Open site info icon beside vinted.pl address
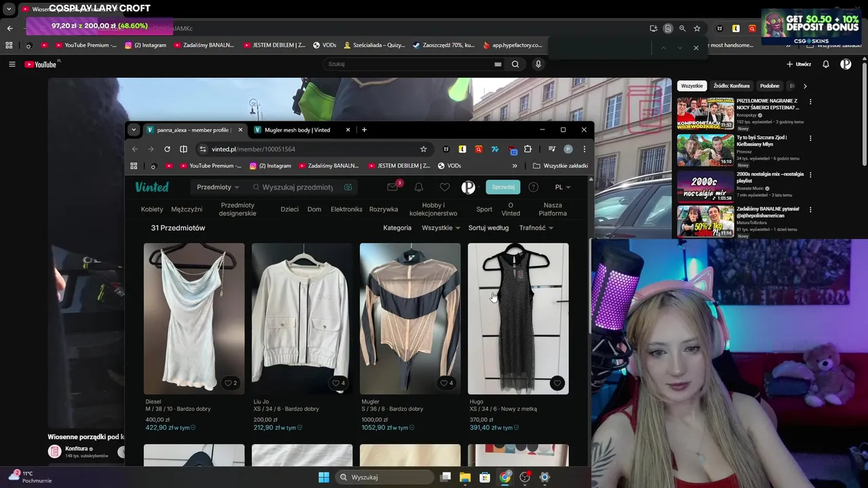Image resolution: width=868 pixels, height=488 pixels. [202, 149]
